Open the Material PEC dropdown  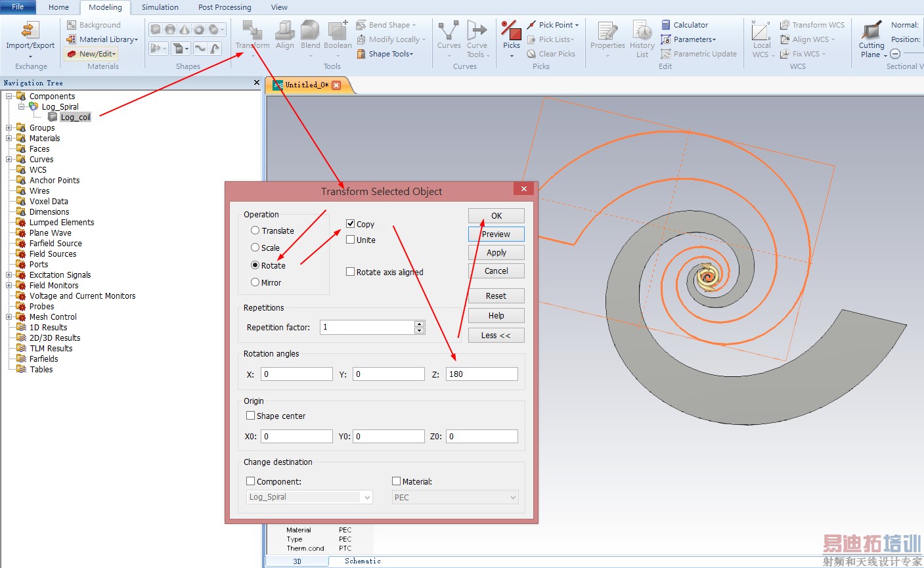coord(455,498)
